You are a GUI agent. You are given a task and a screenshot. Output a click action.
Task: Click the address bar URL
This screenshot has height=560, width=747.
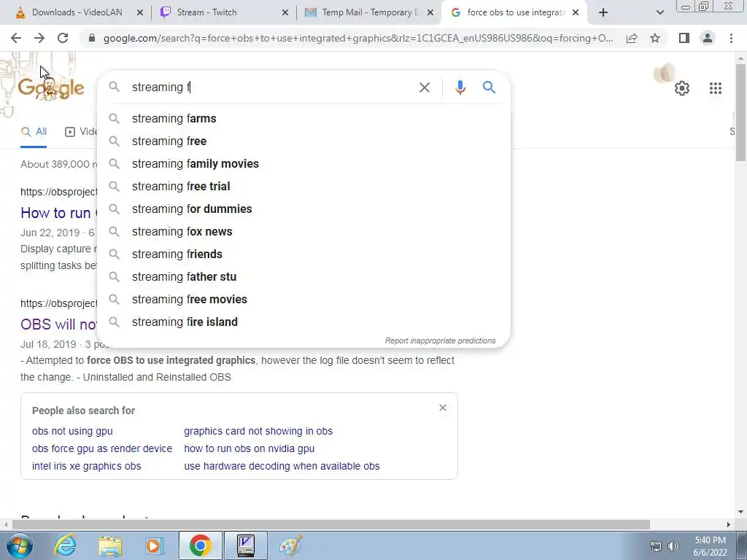357,38
